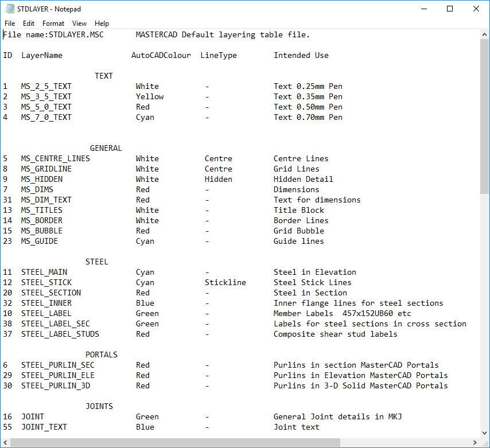This screenshot has width=490, height=448.
Task: Place cursor at the Stickline line type
Action: point(225,282)
